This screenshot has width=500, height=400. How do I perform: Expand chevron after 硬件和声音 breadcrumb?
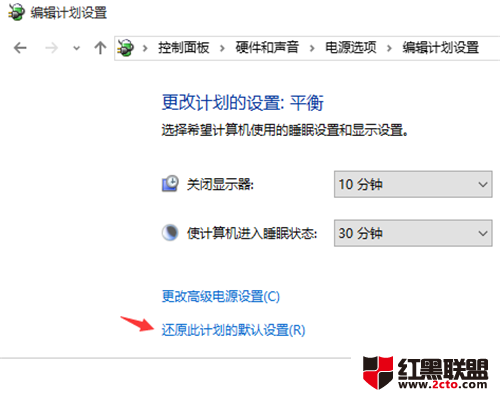(312, 49)
